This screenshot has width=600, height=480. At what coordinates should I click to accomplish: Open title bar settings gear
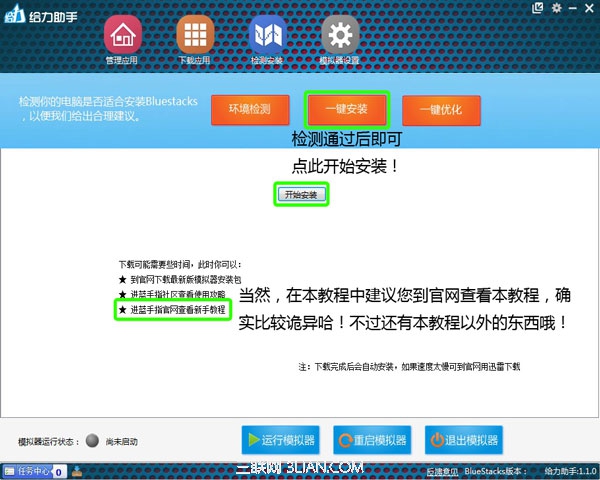(x=556, y=8)
